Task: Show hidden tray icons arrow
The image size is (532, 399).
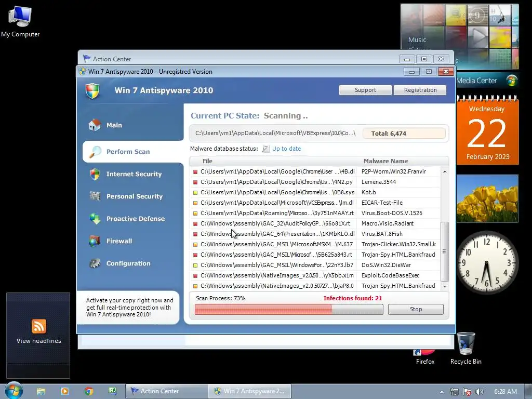Action: pos(442,392)
